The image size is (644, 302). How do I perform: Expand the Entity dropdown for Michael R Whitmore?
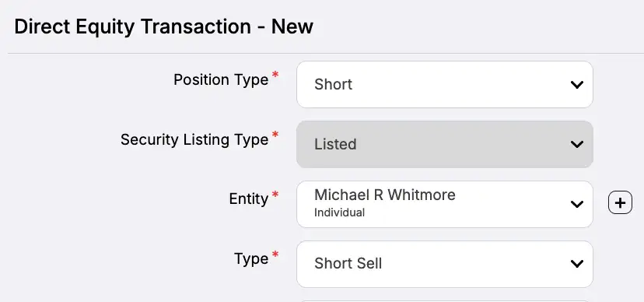(445, 204)
